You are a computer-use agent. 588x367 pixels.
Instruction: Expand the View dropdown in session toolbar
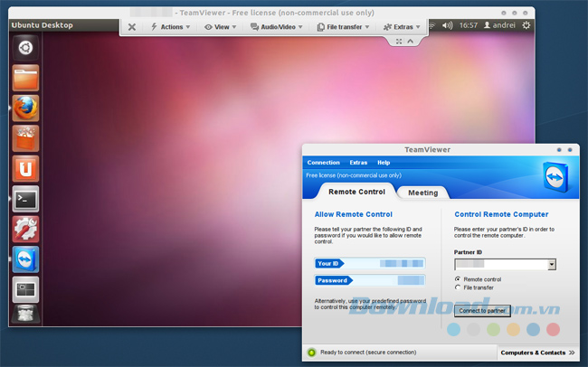click(220, 27)
